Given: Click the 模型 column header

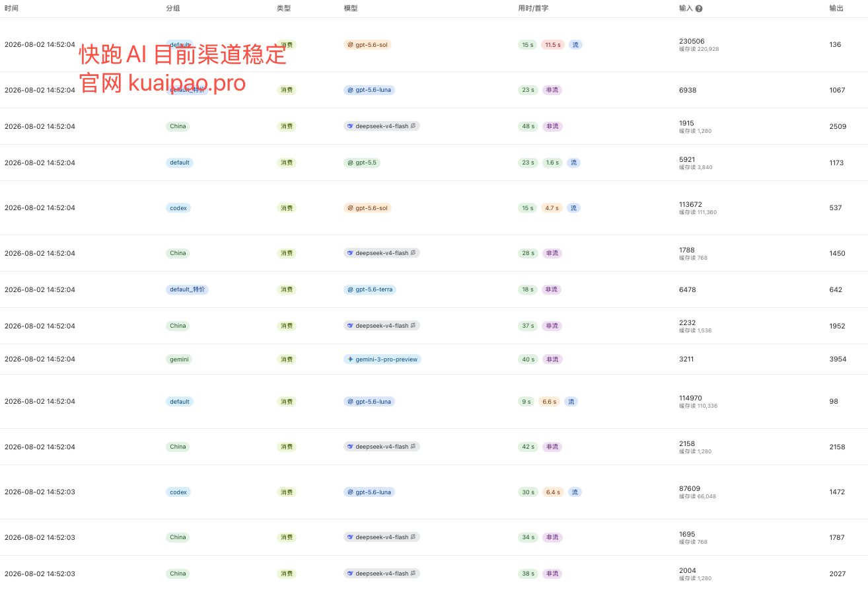Looking at the screenshot, I should (x=351, y=9).
